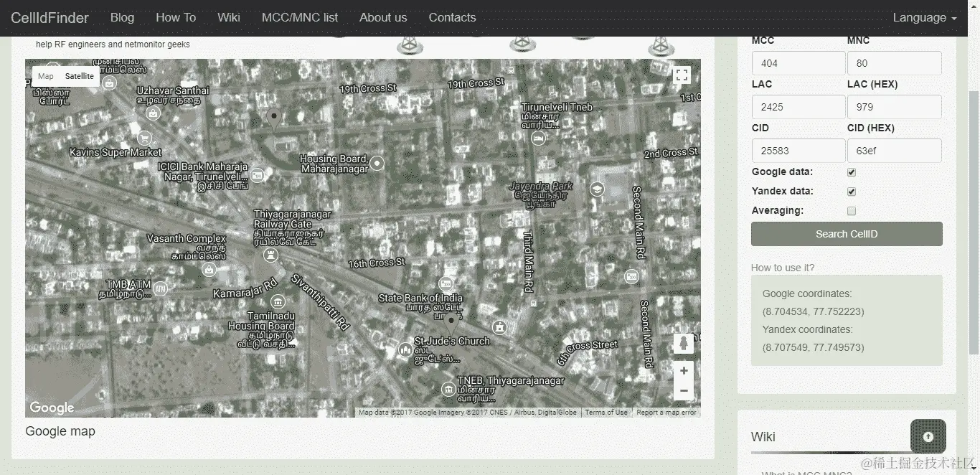Toggle Google data checkbox
Screen dimensions: 980x475
[x=852, y=172]
